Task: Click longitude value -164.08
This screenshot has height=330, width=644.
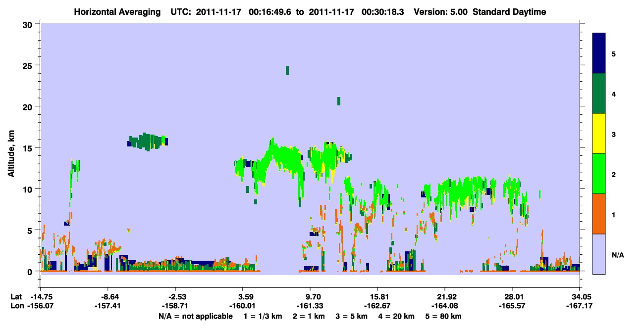Action: click(x=445, y=306)
